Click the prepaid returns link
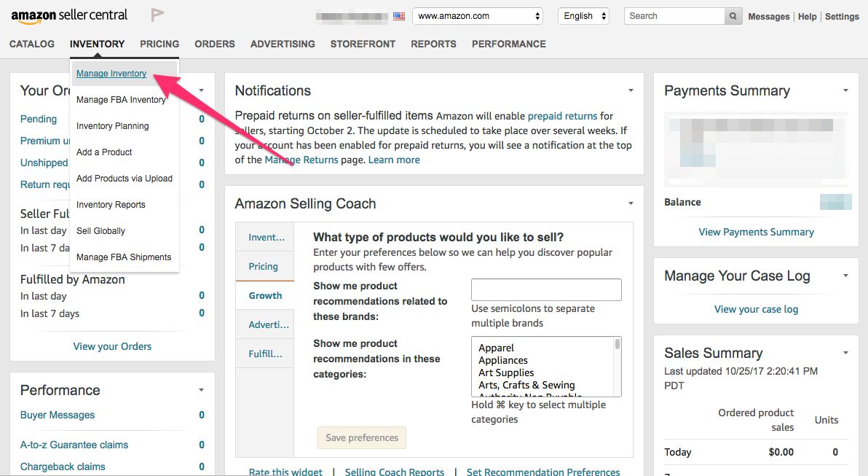 click(562, 116)
